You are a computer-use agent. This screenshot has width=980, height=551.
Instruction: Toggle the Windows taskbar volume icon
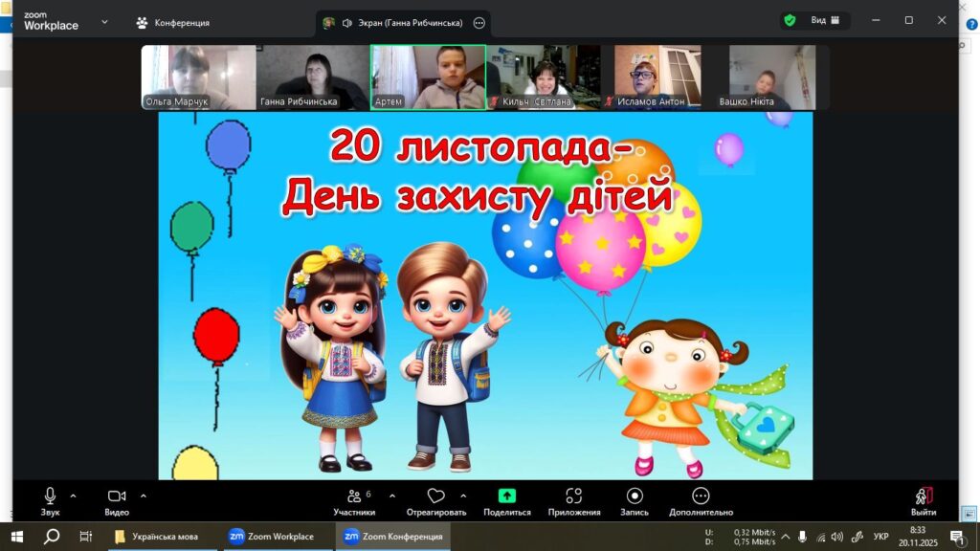[837, 537]
